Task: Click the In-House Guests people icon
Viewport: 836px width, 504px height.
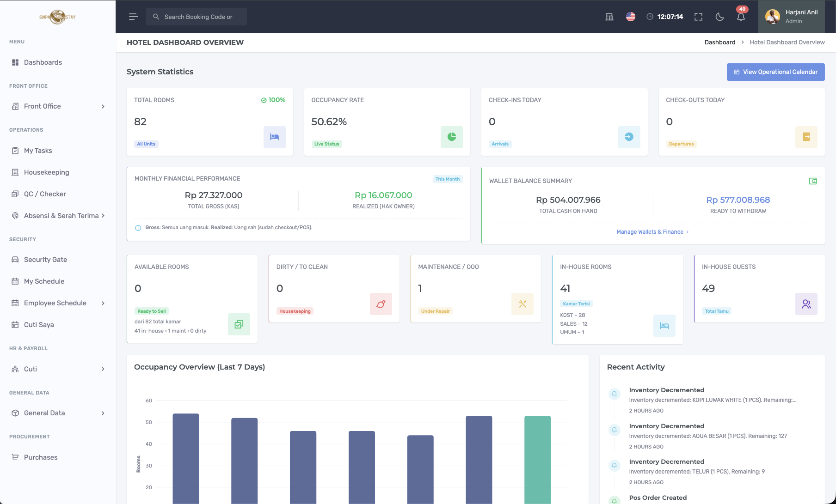Action: coord(806,304)
